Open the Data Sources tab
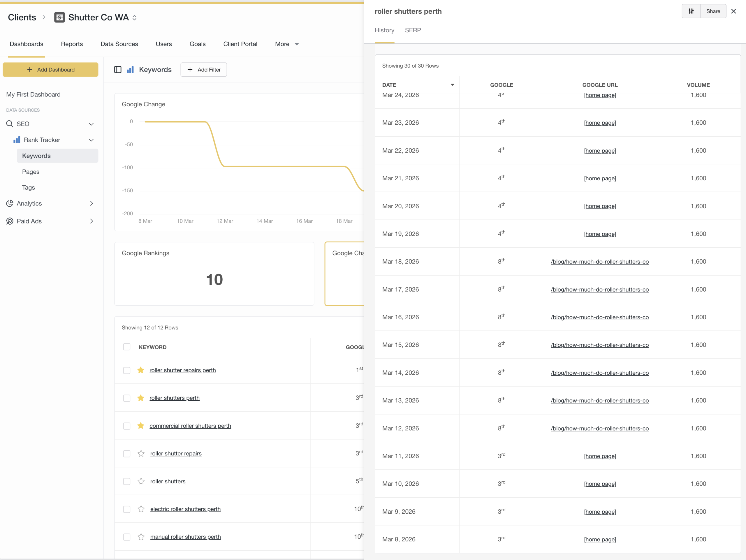The image size is (746, 560). (119, 44)
